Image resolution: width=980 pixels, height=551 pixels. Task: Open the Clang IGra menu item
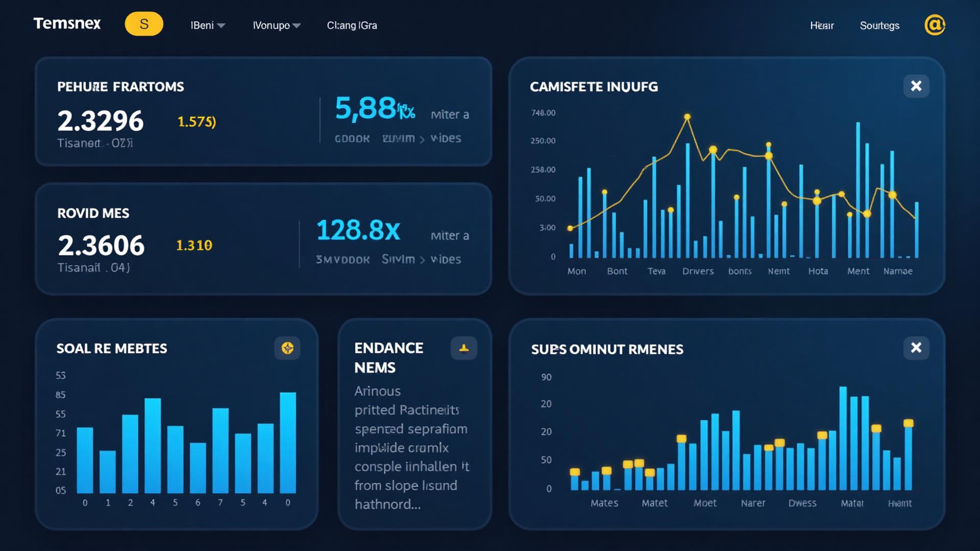pos(352,26)
